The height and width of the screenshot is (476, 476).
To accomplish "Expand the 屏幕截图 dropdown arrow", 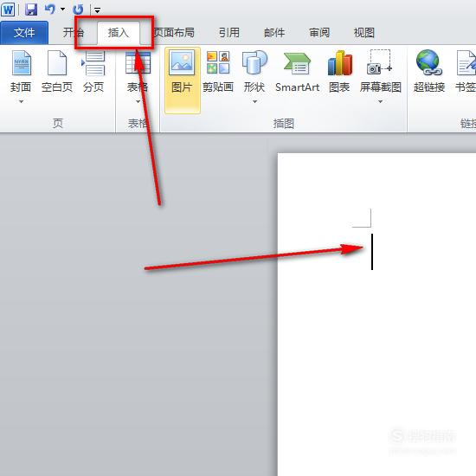I will (x=381, y=102).
